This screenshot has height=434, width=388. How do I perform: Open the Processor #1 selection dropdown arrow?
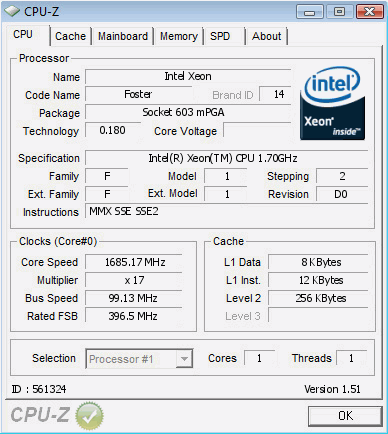[x=184, y=359]
